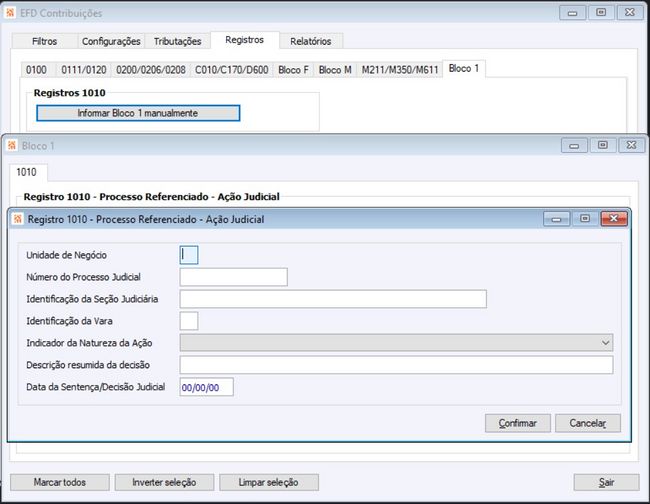
Task: Select the Relatórios tab
Action: (x=310, y=41)
